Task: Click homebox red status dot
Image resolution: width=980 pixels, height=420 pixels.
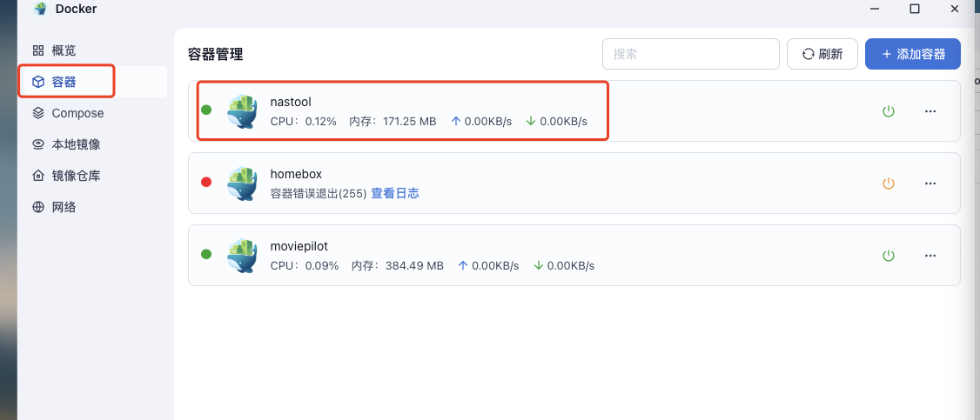Action: click(206, 183)
